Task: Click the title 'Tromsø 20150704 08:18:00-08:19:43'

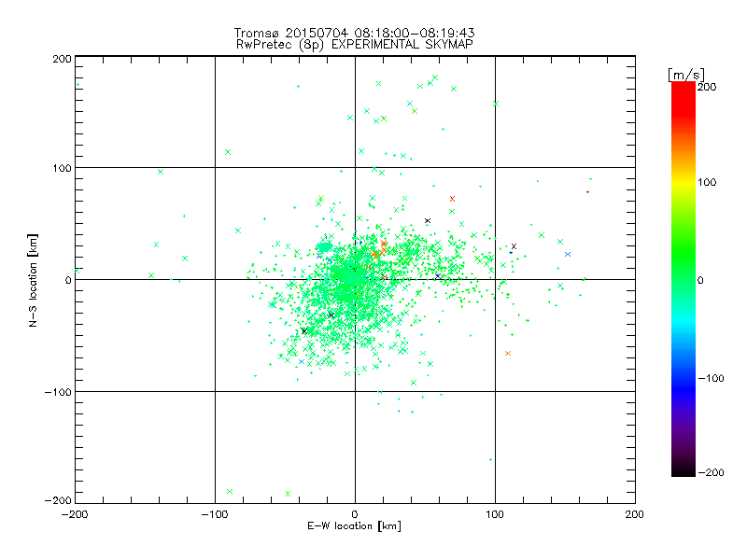Action: click(355, 33)
